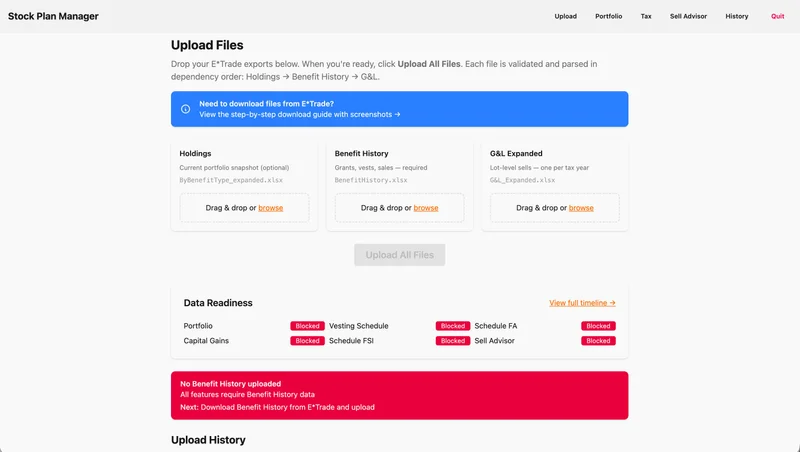Click the Blocked badge next to Capital Gains
This screenshot has height=452, width=800.
point(307,341)
